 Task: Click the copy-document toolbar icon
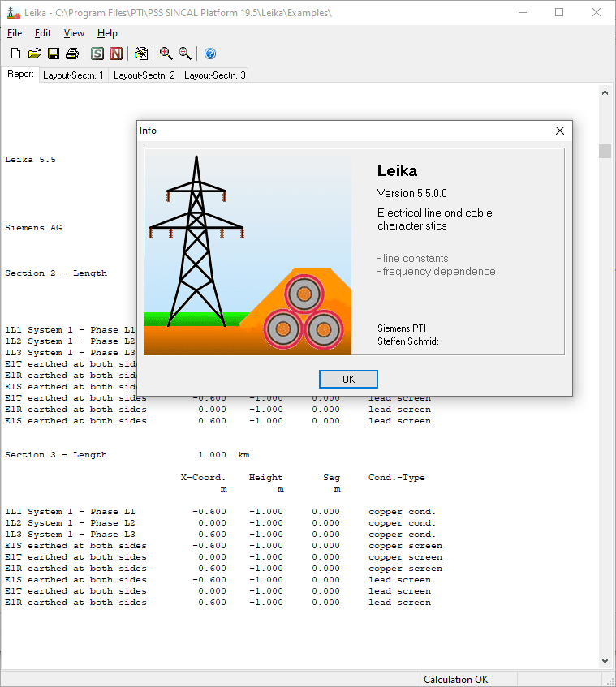point(141,54)
